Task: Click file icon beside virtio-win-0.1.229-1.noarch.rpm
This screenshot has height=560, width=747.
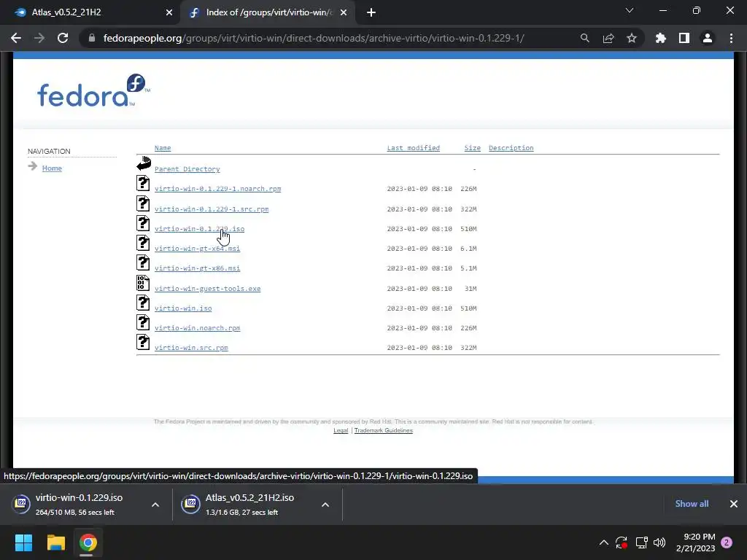Action: tap(143, 183)
